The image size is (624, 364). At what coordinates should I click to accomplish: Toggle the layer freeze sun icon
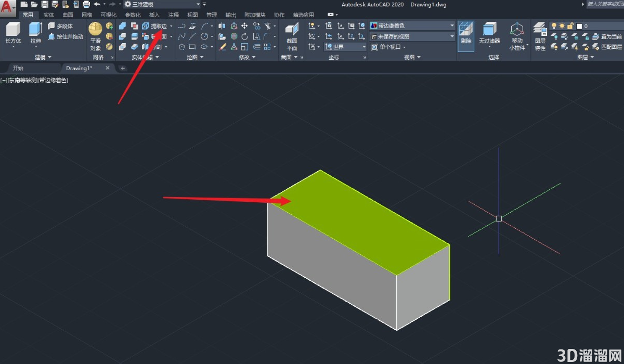(x=562, y=26)
